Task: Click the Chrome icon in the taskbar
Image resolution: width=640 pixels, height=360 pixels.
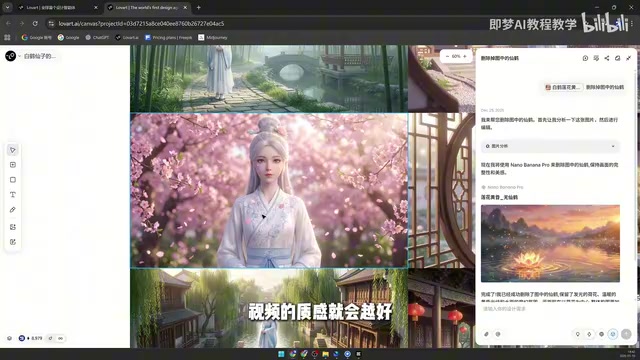Action: tap(293, 354)
